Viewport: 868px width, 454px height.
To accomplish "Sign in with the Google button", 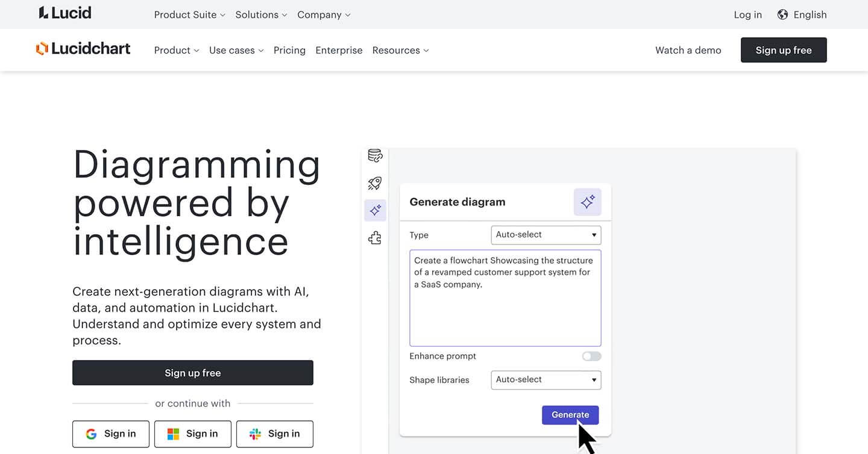I will click(111, 434).
